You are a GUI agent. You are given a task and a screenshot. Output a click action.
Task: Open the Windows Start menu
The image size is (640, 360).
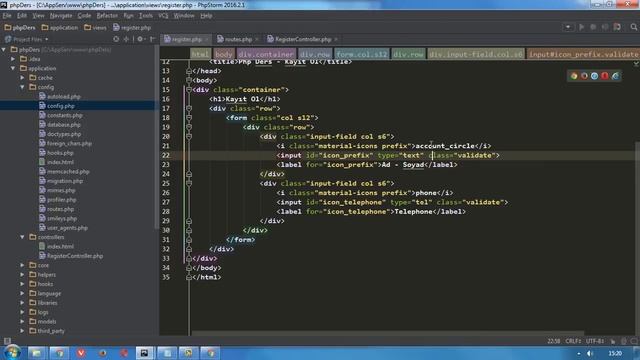(12, 352)
